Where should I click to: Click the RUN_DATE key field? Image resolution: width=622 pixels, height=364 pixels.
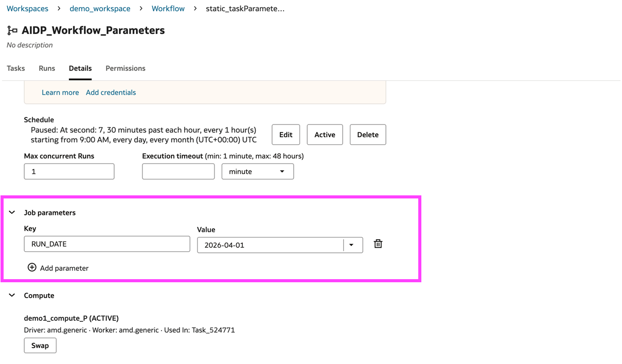pyautogui.click(x=107, y=244)
